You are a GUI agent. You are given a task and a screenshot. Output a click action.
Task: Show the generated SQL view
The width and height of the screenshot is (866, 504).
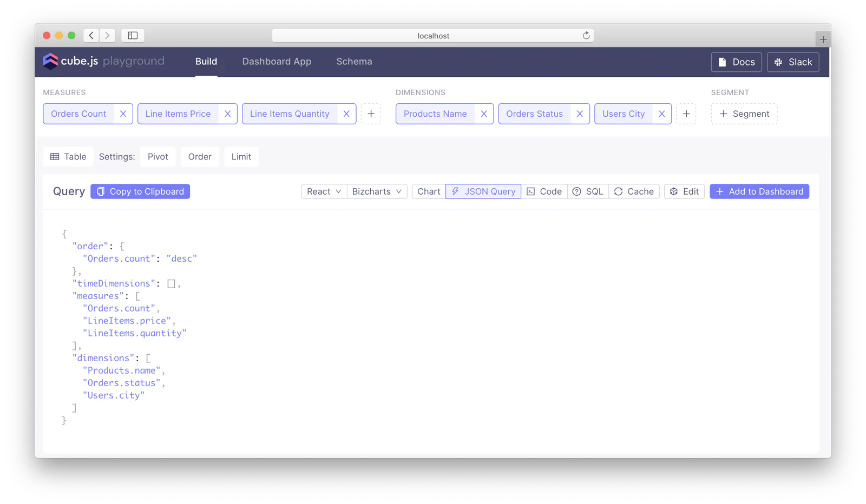click(x=588, y=191)
